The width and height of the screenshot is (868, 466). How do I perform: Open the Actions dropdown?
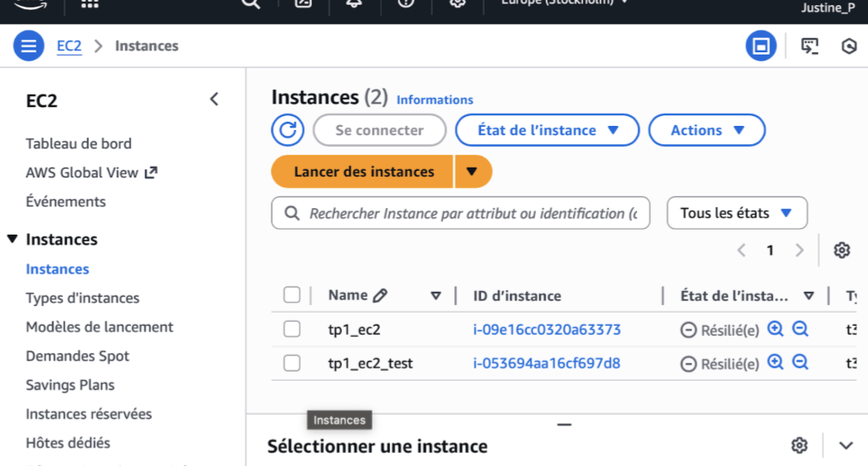coord(706,130)
